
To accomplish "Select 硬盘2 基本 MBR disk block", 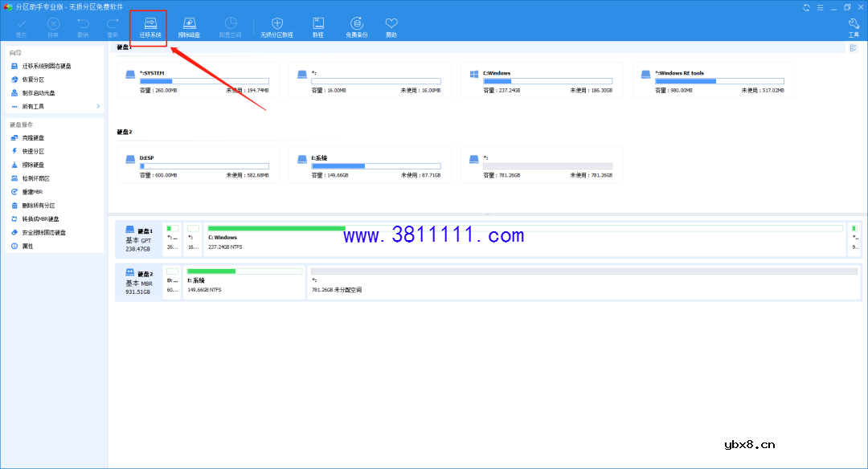I will (x=139, y=282).
